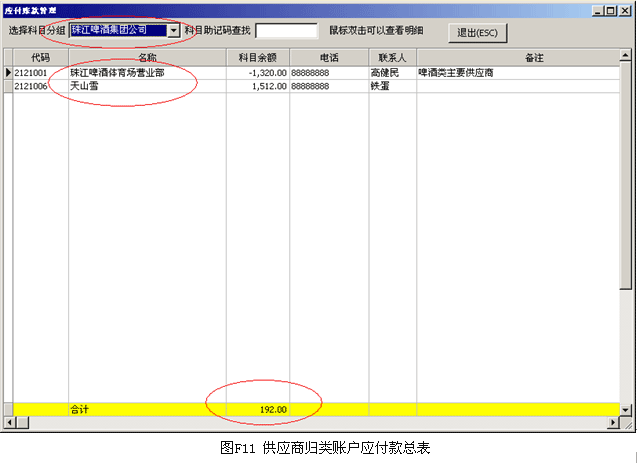Click the horizontal scrollbar left arrow
The width and height of the screenshot is (637, 463).
pos(8,423)
